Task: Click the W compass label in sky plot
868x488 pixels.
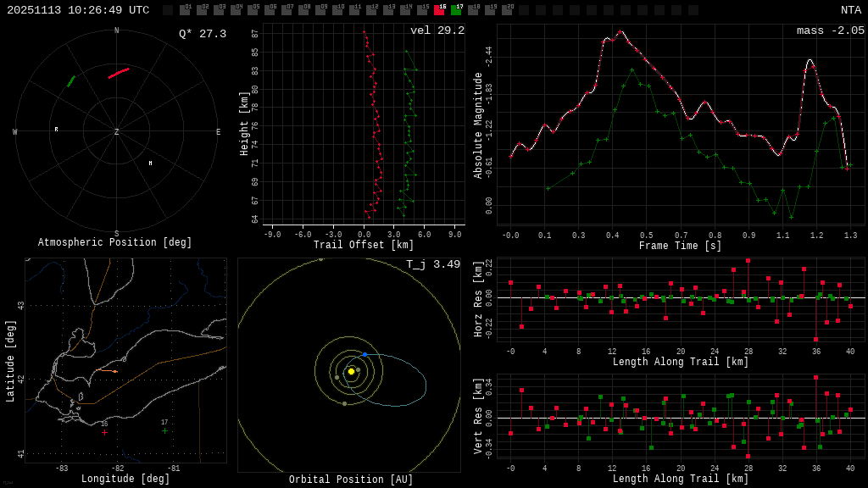Action: [15, 131]
